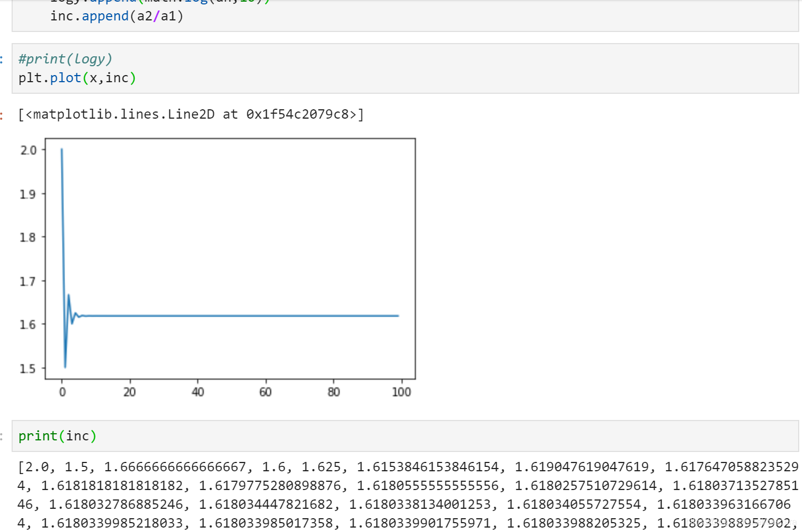Click the 20 x-axis label on the plot

pyautogui.click(x=130, y=392)
